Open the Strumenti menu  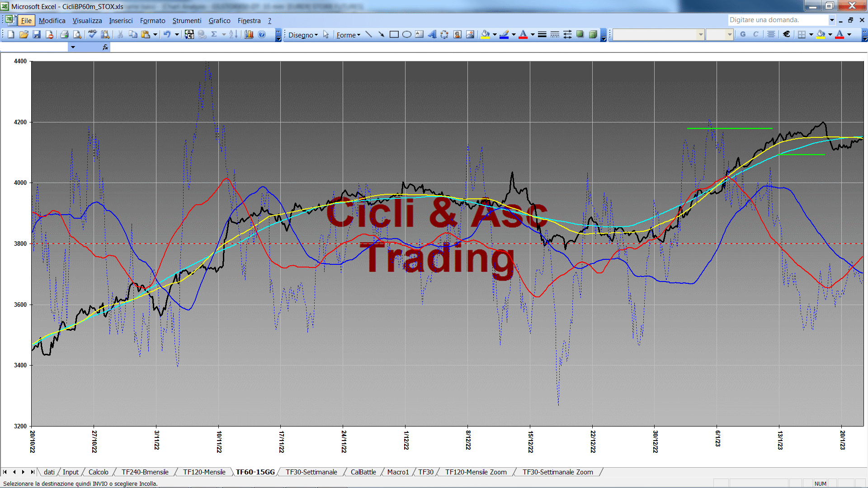pos(187,20)
